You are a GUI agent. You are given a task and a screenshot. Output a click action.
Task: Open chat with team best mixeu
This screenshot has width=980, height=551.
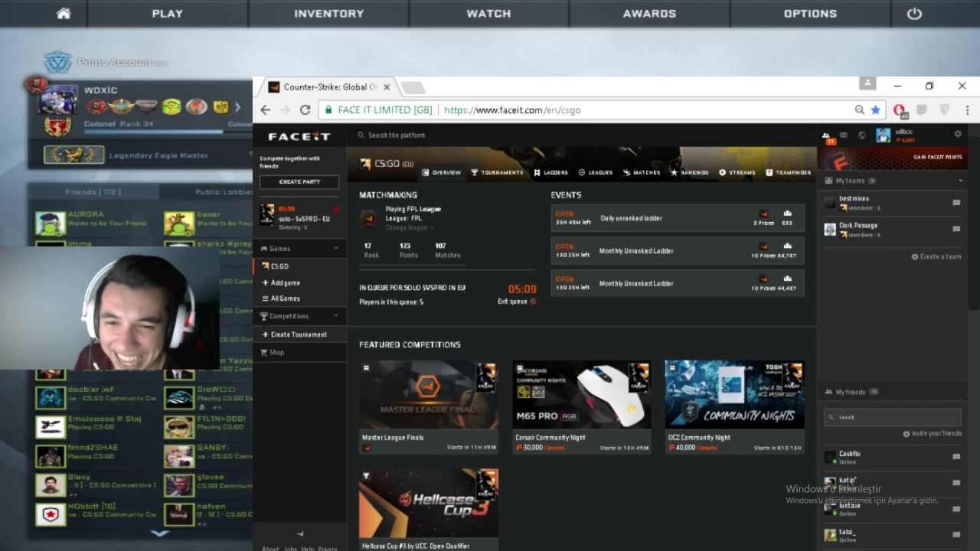(956, 203)
